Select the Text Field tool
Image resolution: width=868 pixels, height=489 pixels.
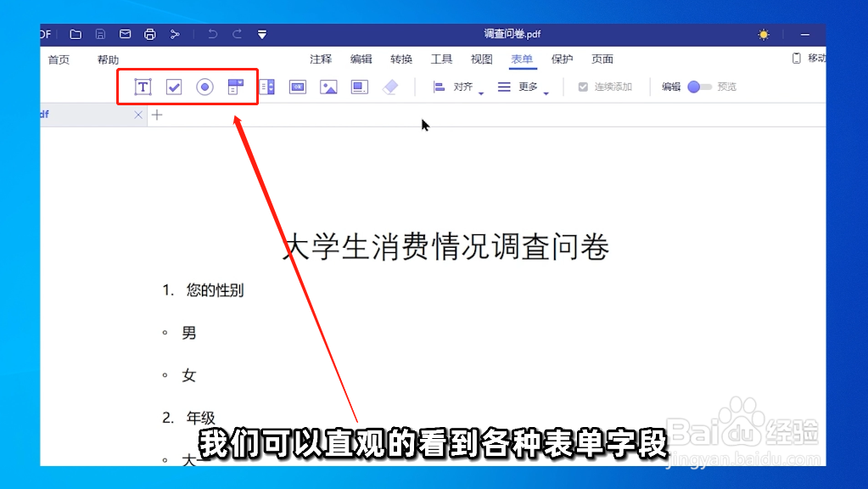pos(143,87)
